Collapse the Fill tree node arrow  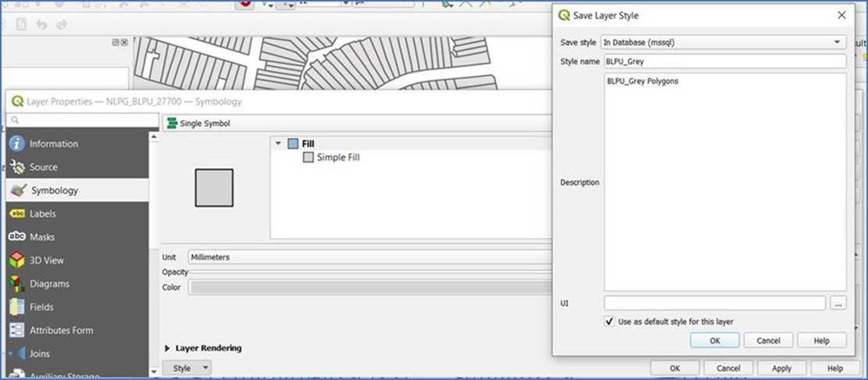pyautogui.click(x=278, y=144)
